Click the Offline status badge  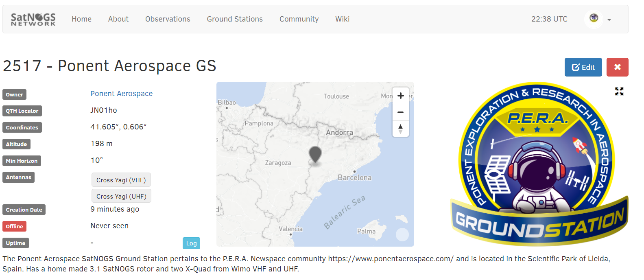click(15, 226)
